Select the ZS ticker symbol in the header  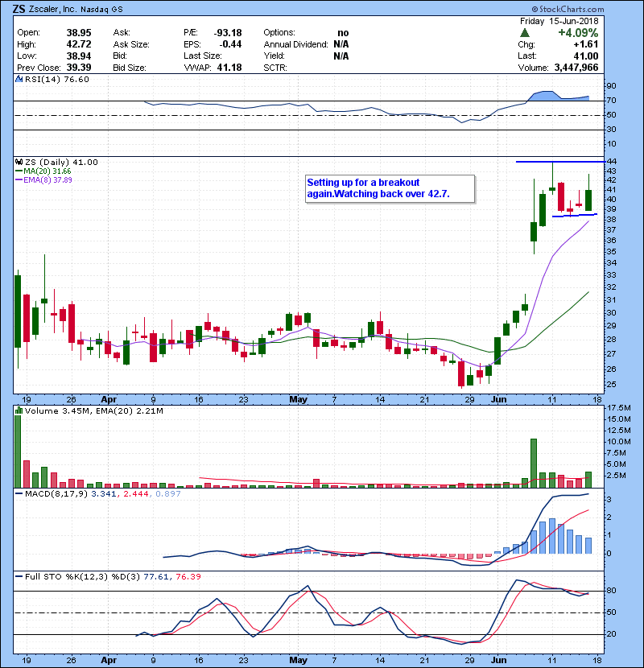tap(19, 9)
